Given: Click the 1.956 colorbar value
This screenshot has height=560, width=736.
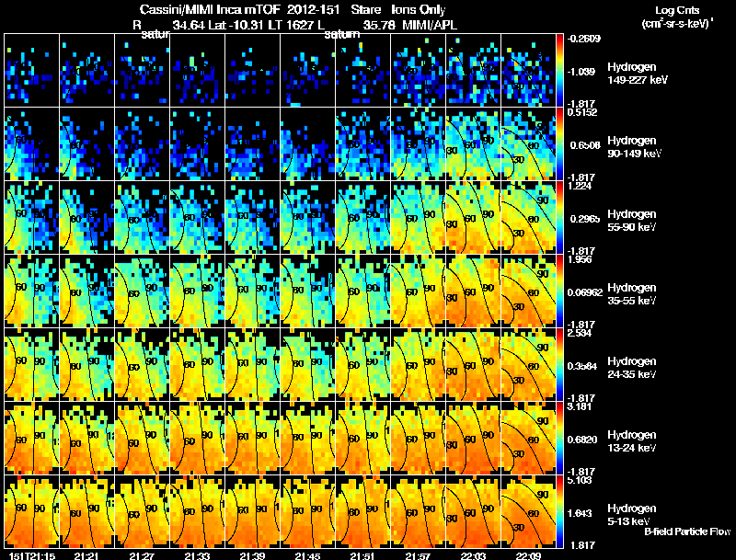Looking at the screenshot, I should [x=580, y=260].
